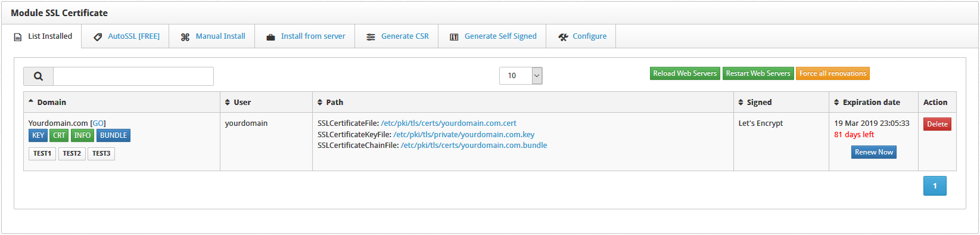Open the yourdomain.com.cert file path link
The height and width of the screenshot is (235, 980).
point(449,123)
